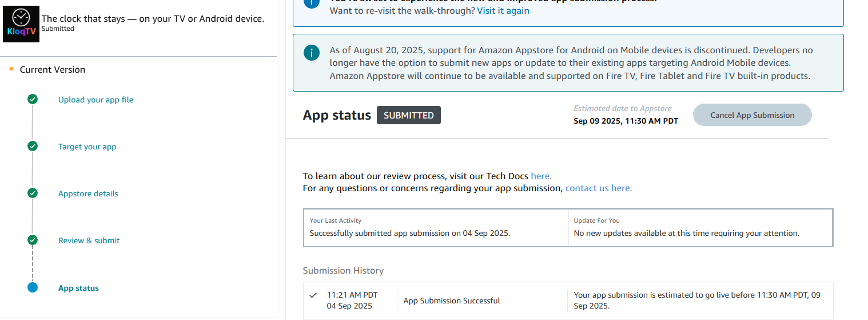Image resolution: width=868 pixels, height=320 pixels.
Task: Open the Upload your app file step
Action: pos(95,100)
